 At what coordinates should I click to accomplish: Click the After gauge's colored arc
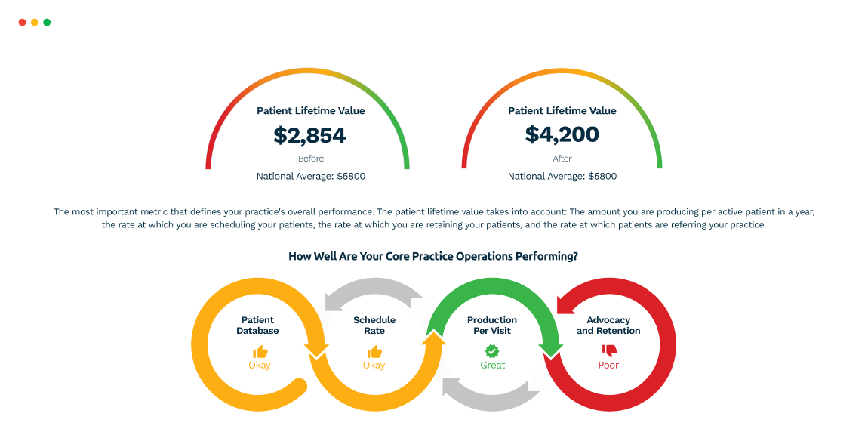[x=562, y=73]
